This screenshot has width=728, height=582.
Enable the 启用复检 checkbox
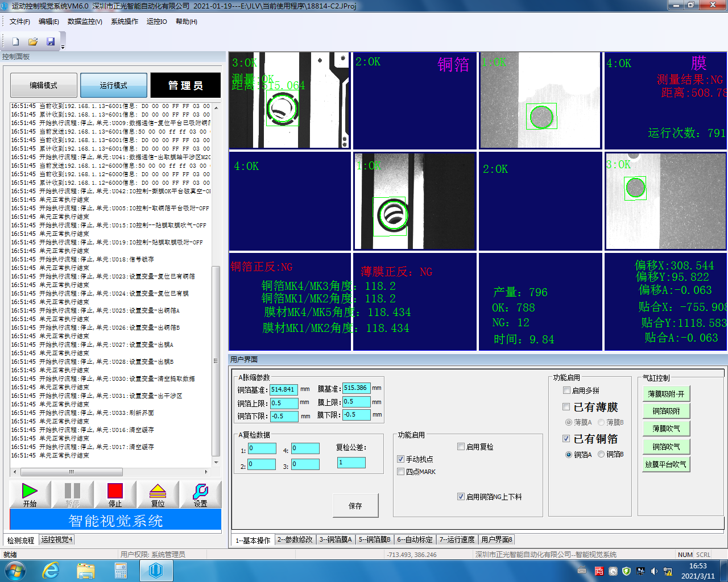coord(461,447)
